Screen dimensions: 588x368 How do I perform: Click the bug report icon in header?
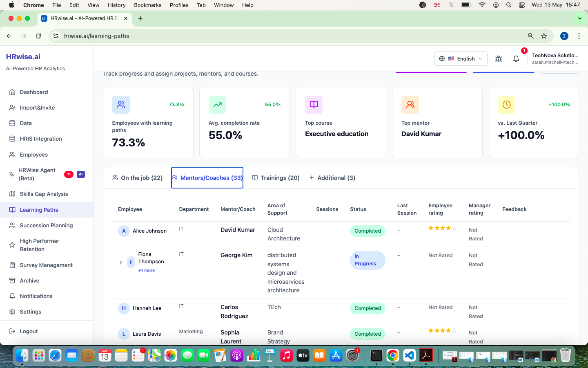click(499, 59)
